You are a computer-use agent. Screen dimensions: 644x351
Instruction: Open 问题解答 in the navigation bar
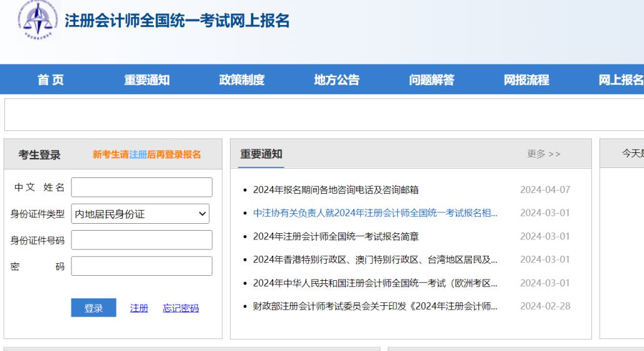(432, 80)
